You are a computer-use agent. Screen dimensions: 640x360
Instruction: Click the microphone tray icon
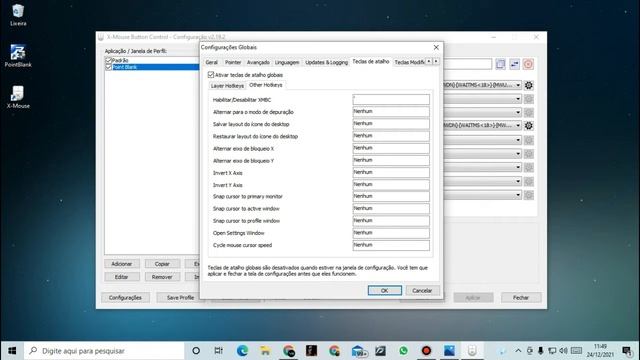(540, 351)
